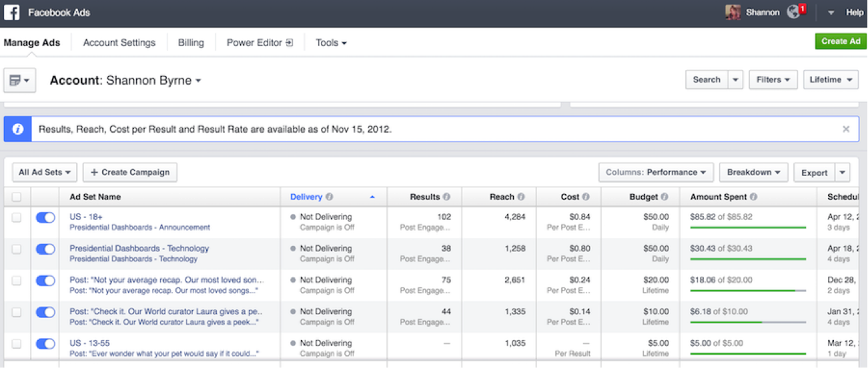Expand the Columns: Performance dropdown
The width and height of the screenshot is (868, 368).
[x=656, y=172]
